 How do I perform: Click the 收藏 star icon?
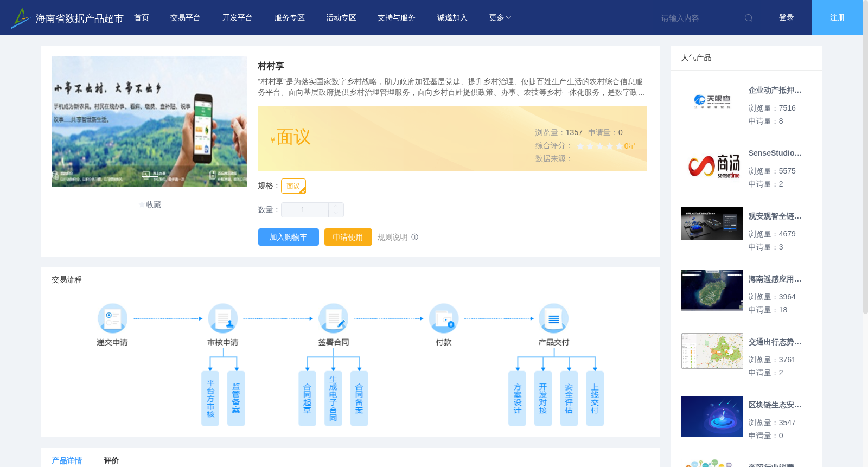142,205
